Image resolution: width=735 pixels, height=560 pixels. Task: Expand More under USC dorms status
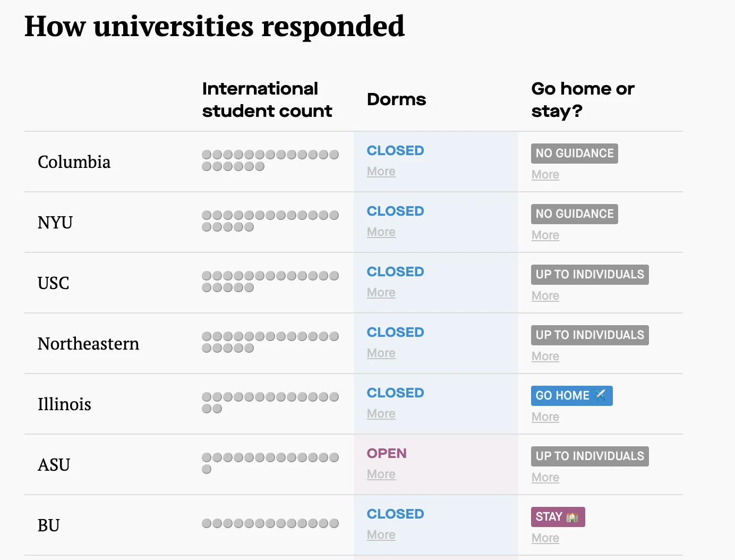(x=381, y=293)
